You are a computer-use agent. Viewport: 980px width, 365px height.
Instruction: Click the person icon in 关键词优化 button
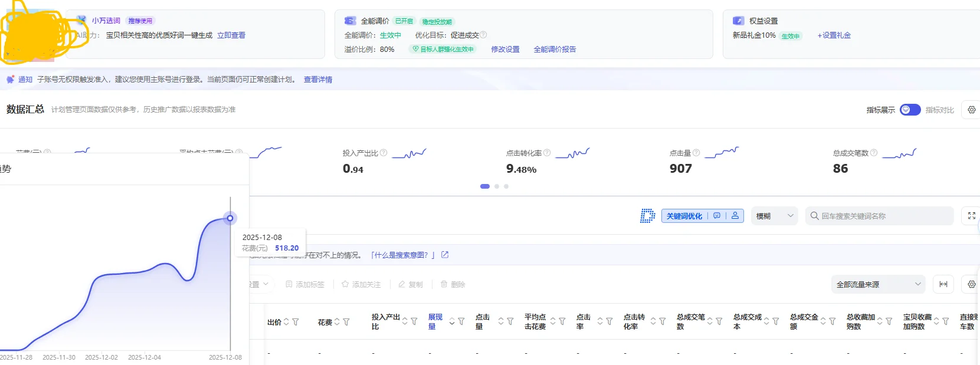pyautogui.click(x=735, y=216)
